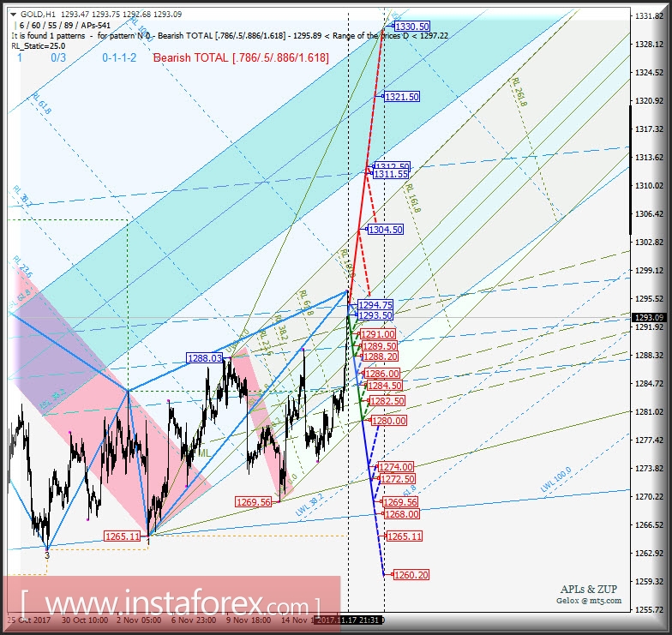Click the 25 Oct 2017 date label
Viewport: 672px width, 635px height.
pos(29,620)
